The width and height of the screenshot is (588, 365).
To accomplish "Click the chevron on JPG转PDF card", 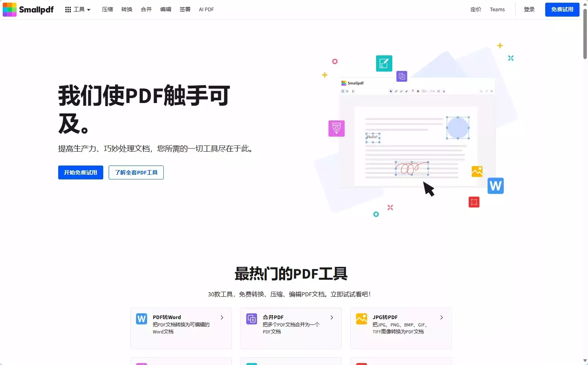I will 442,318.
